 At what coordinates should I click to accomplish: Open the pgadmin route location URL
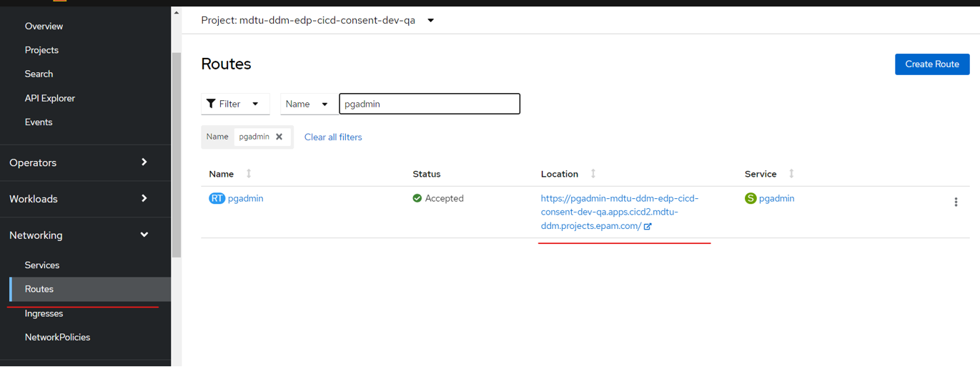pyautogui.click(x=619, y=212)
